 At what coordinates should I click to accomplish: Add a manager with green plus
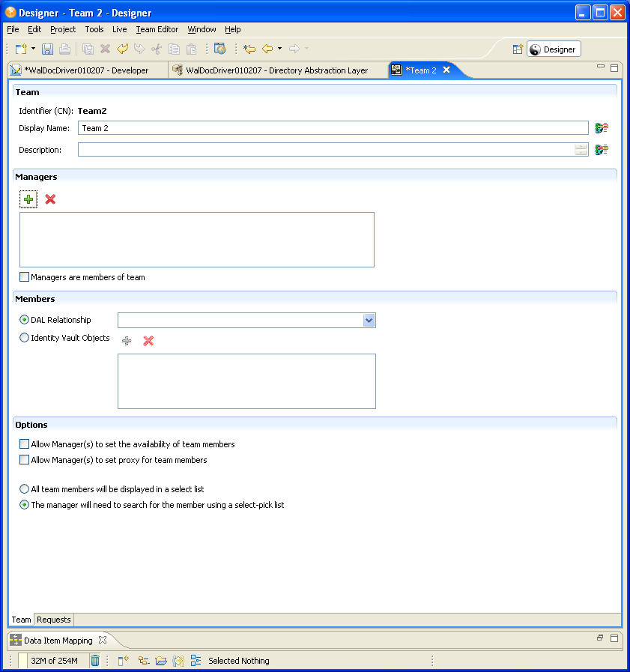[x=28, y=199]
